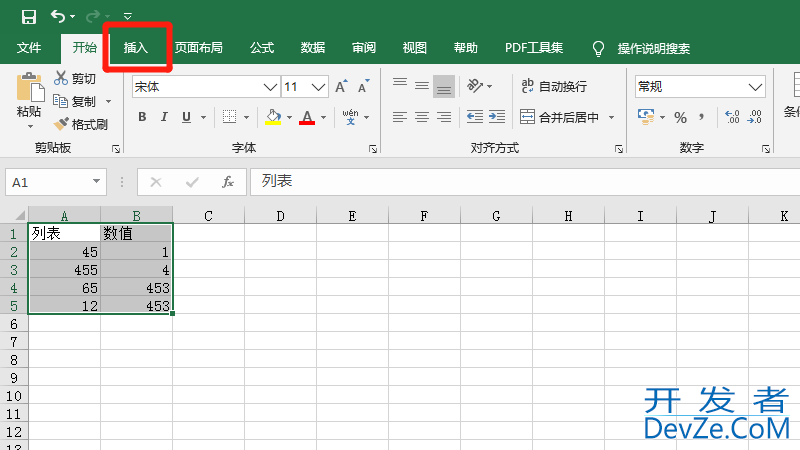This screenshot has height=450, width=800.
Task: Click the Decrease Font Size icon
Action: (363, 87)
